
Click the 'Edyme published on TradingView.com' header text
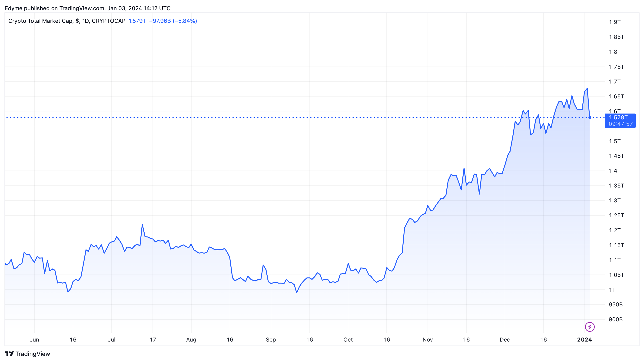(x=54, y=8)
